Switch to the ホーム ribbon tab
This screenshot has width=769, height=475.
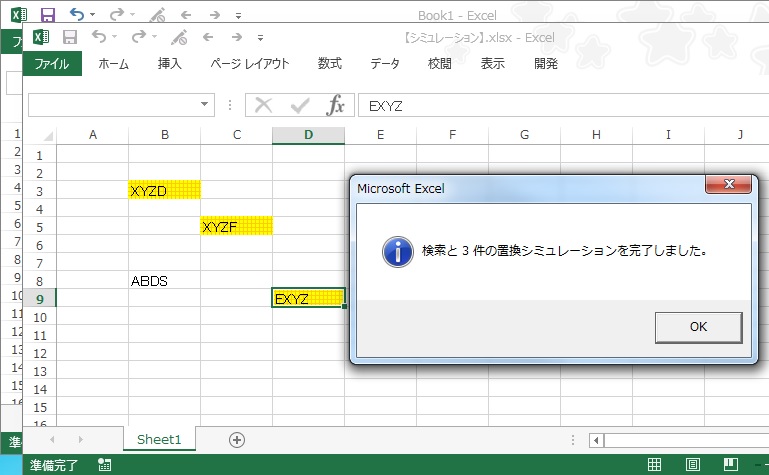[113, 64]
